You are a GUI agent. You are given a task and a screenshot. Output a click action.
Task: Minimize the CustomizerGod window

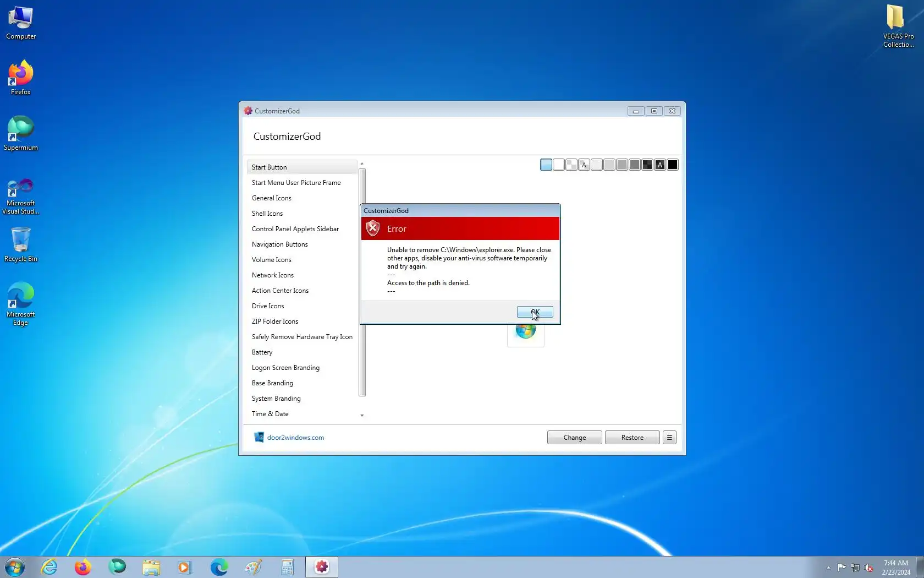636,111
